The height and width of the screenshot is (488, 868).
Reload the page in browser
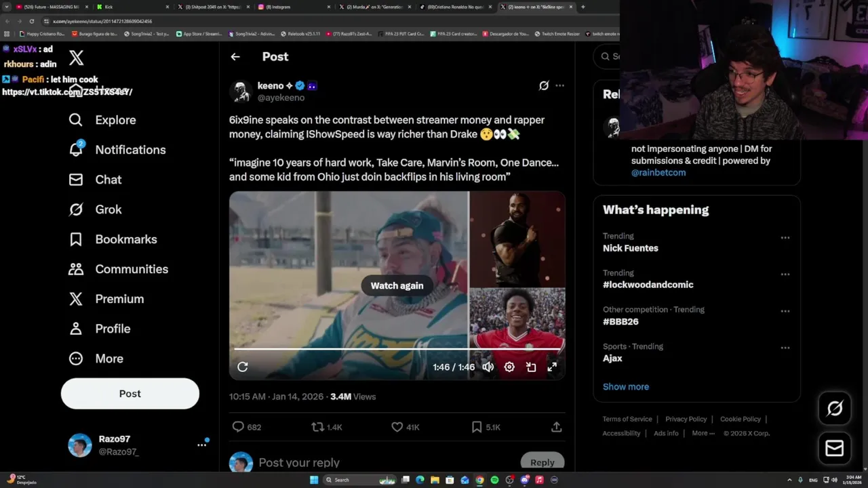(31, 21)
